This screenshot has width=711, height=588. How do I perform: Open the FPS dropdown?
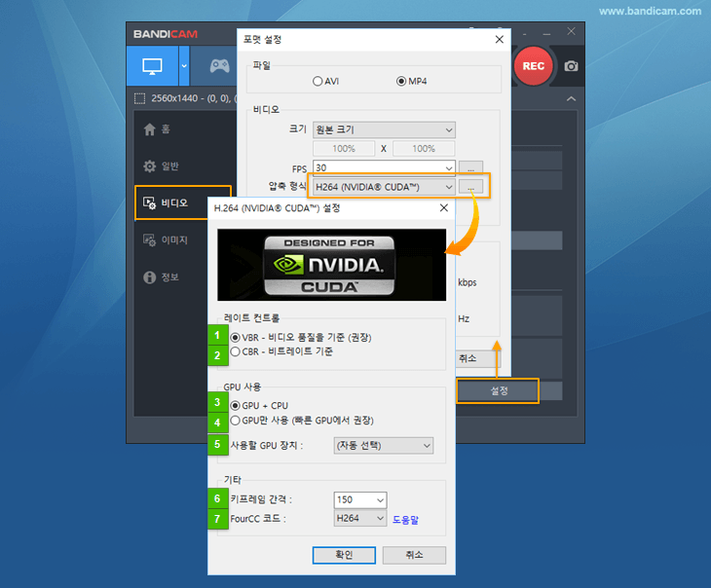(x=384, y=167)
